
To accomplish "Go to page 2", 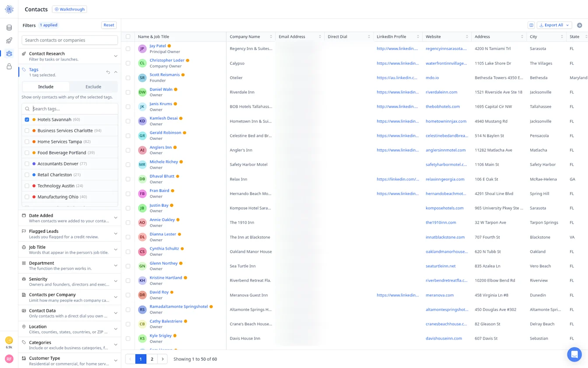I will pyautogui.click(x=152, y=359).
